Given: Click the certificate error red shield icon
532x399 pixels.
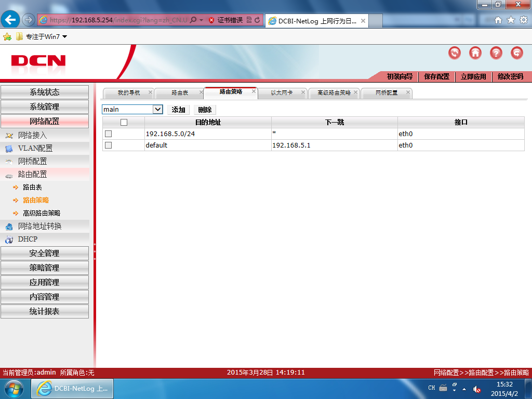Looking at the screenshot, I should [x=211, y=20].
